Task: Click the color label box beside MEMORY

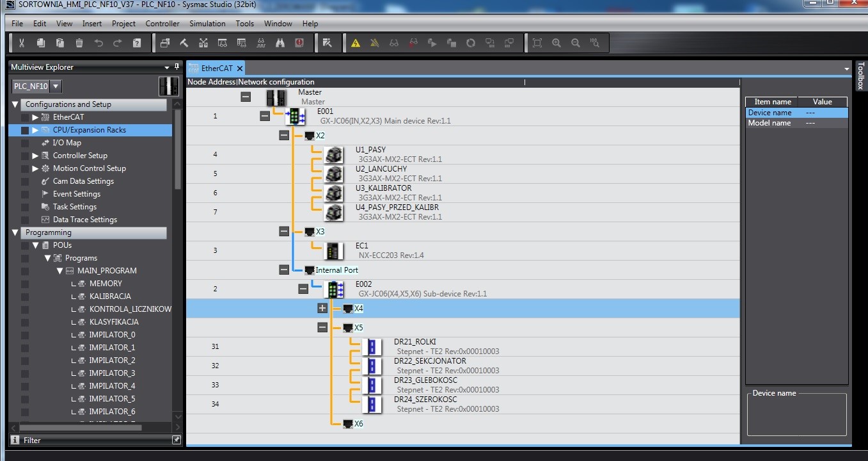Action: point(25,284)
